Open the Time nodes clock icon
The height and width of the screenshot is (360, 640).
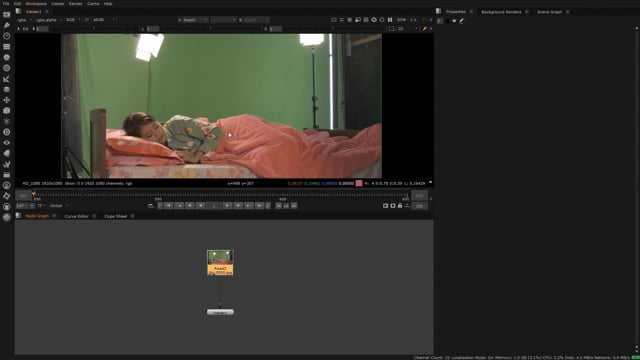coord(7,36)
